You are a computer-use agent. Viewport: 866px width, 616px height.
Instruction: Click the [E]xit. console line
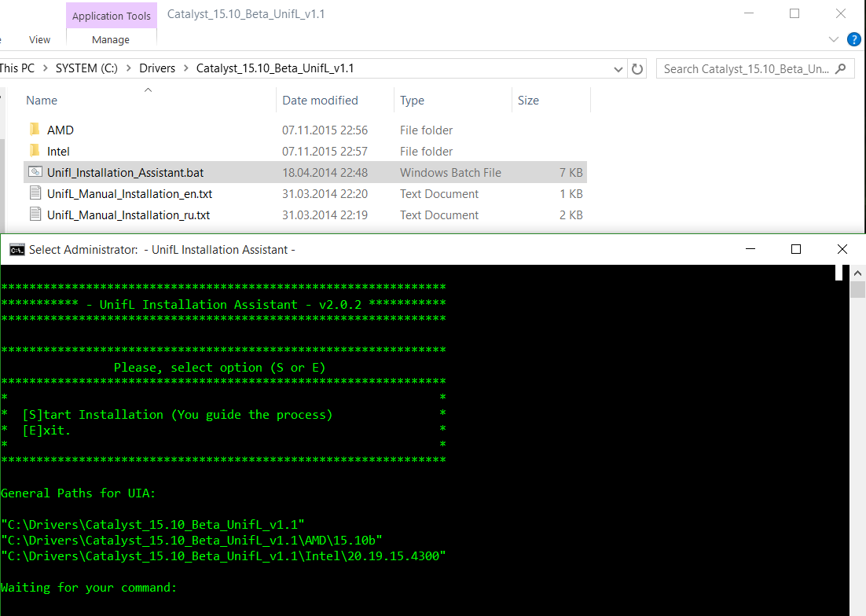coord(46,430)
